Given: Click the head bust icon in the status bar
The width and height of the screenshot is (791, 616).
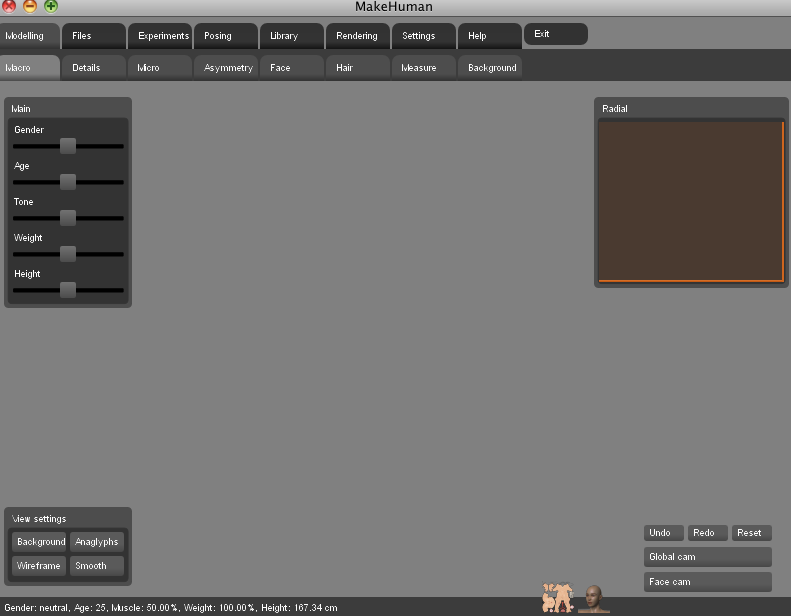Looking at the screenshot, I should click(x=594, y=599).
